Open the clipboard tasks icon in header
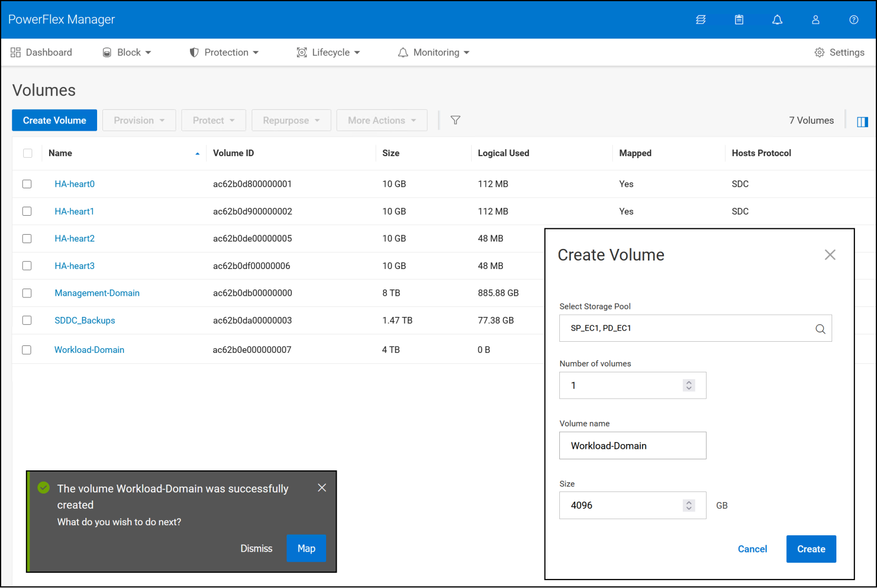877x588 pixels. pyautogui.click(x=739, y=20)
